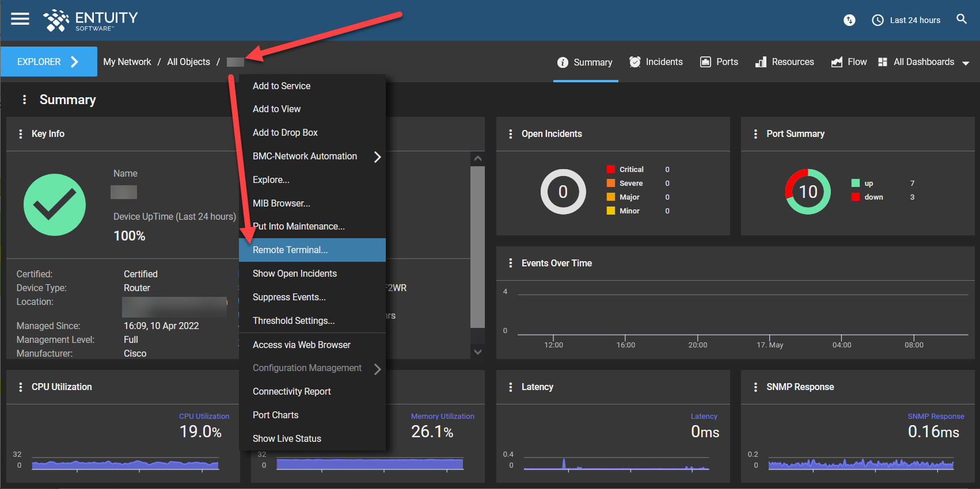This screenshot has height=489, width=980.
Task: Open the Latency panel options menu
Action: click(511, 387)
